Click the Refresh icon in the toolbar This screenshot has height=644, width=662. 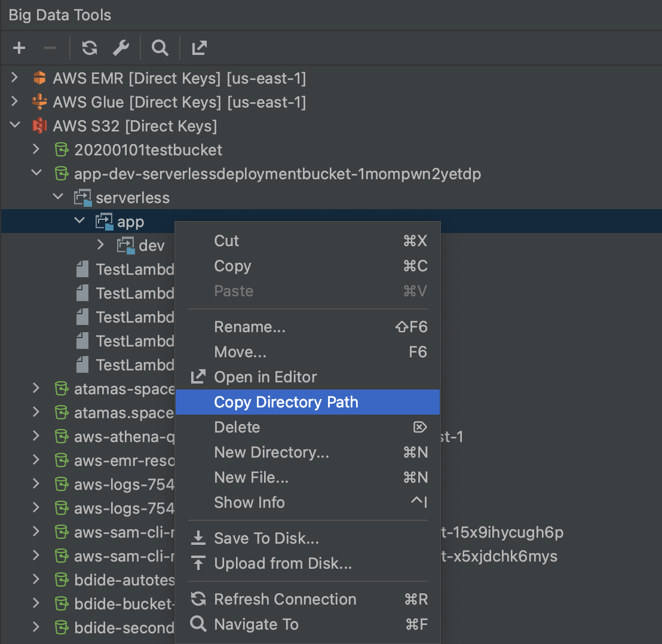coord(89,48)
